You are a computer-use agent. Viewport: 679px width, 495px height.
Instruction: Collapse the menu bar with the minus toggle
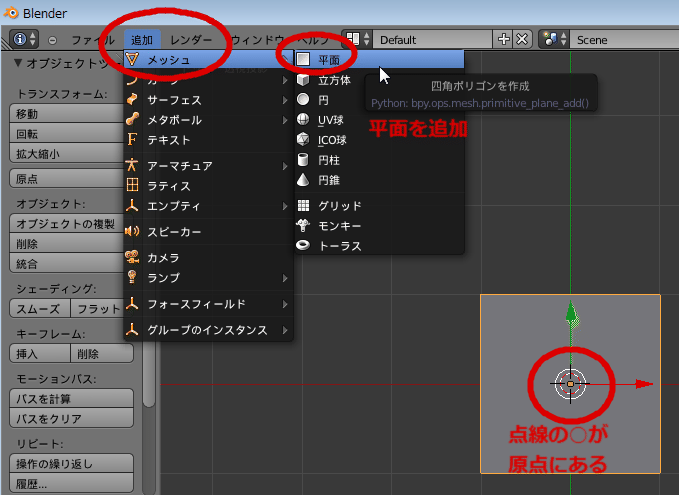tap(52, 40)
